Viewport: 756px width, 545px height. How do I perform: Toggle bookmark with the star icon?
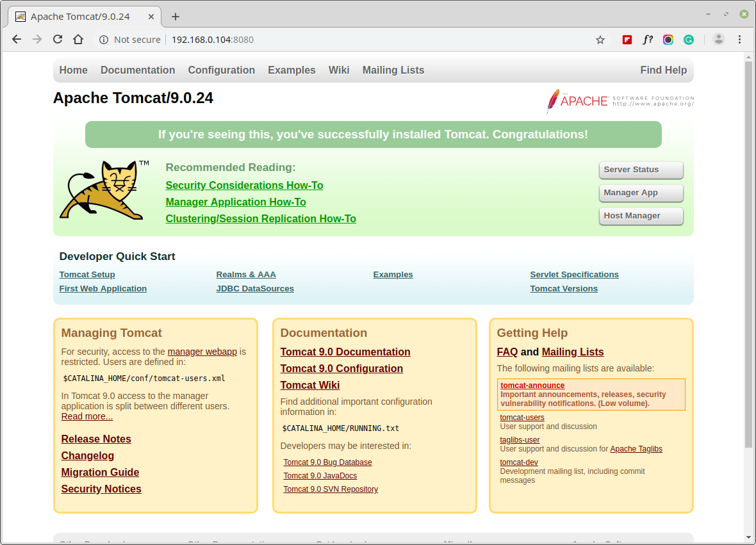(600, 39)
